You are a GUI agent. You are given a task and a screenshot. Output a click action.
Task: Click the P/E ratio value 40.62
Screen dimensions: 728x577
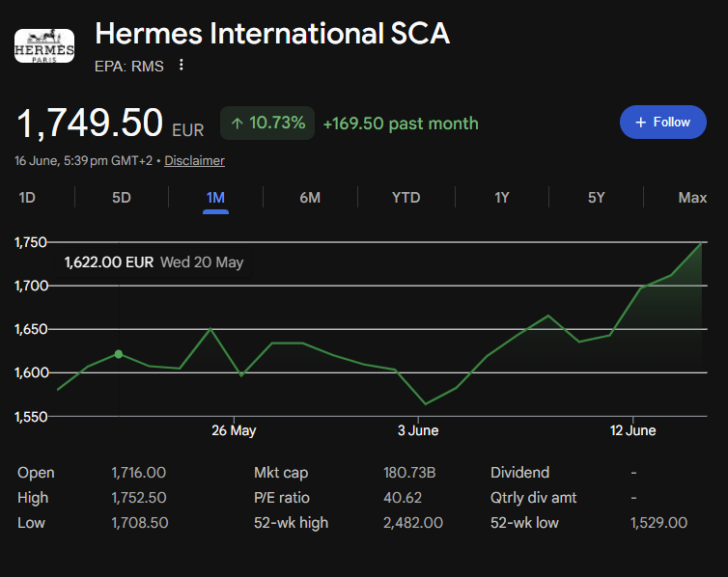(x=403, y=498)
